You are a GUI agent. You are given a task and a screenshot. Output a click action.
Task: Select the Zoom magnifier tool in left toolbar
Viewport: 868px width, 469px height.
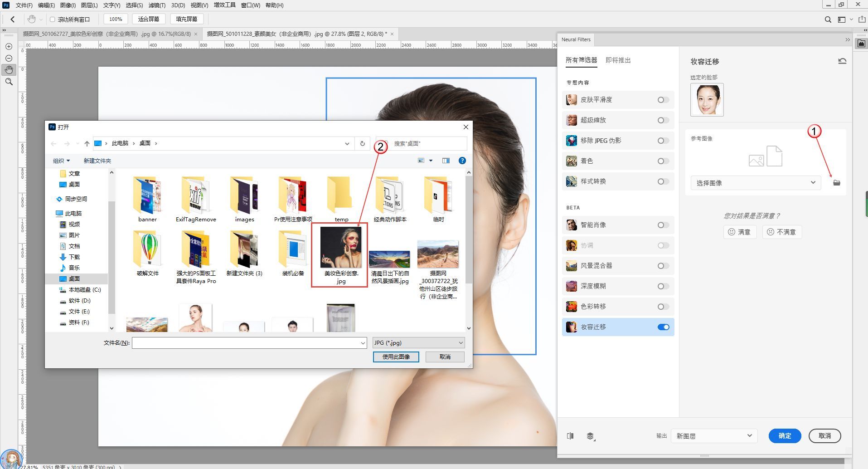(9, 82)
